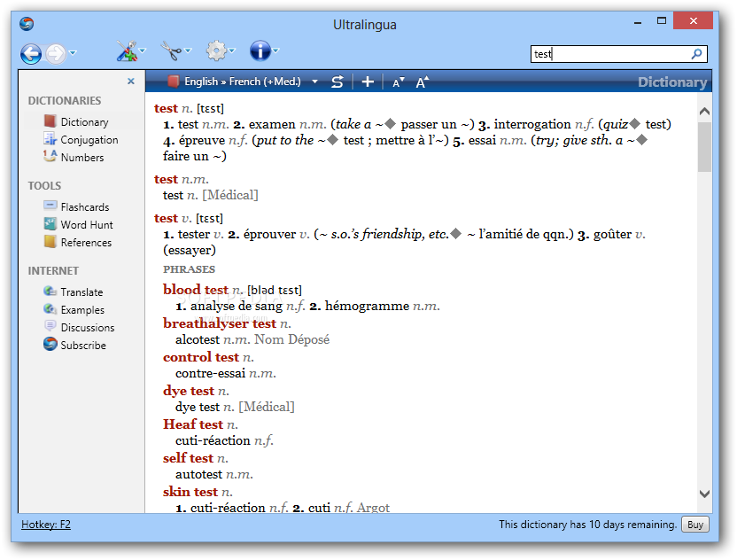Click the skin test phrase heading
The height and width of the screenshot is (560, 737).
pyautogui.click(x=190, y=492)
